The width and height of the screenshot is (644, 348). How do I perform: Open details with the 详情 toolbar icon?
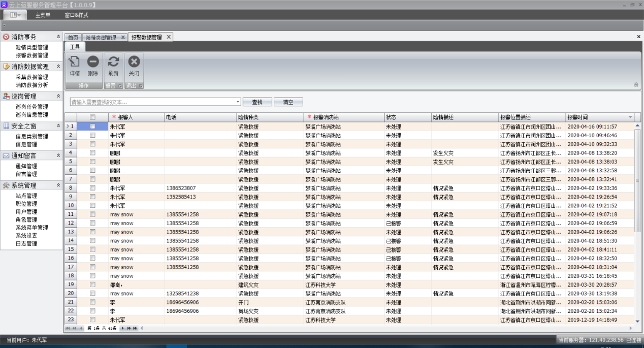click(74, 66)
